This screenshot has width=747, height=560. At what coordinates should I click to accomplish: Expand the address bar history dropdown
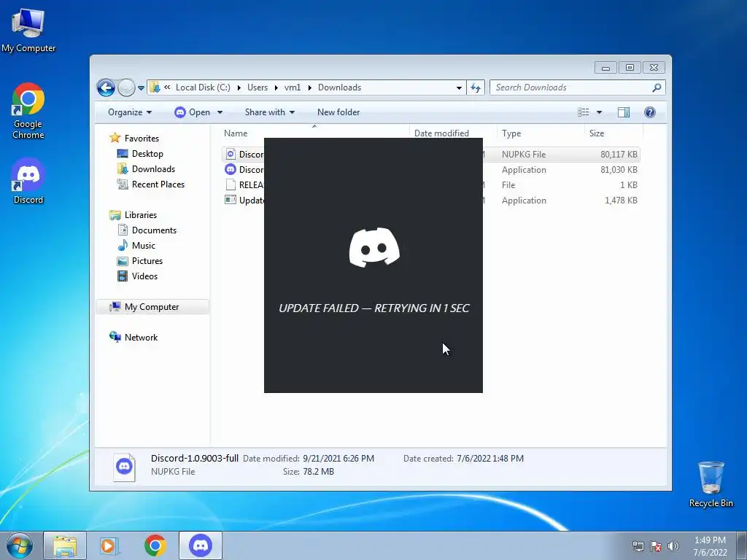pyautogui.click(x=459, y=88)
